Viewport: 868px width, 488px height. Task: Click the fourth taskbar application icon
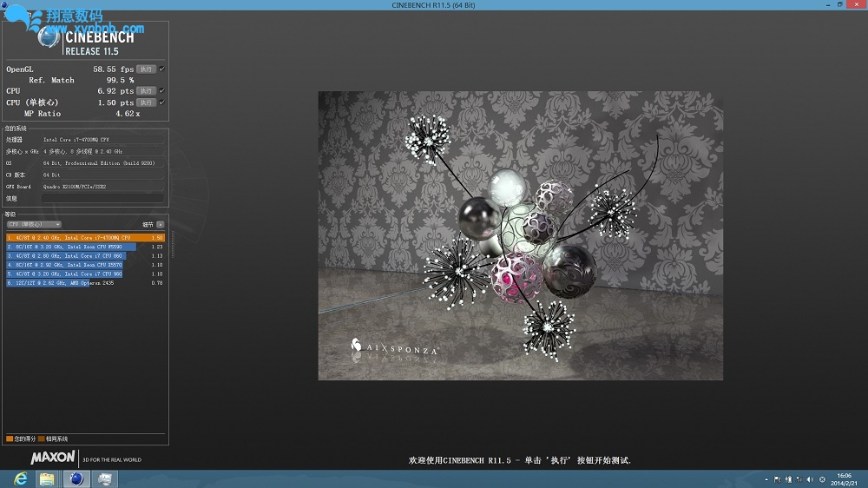(x=104, y=478)
